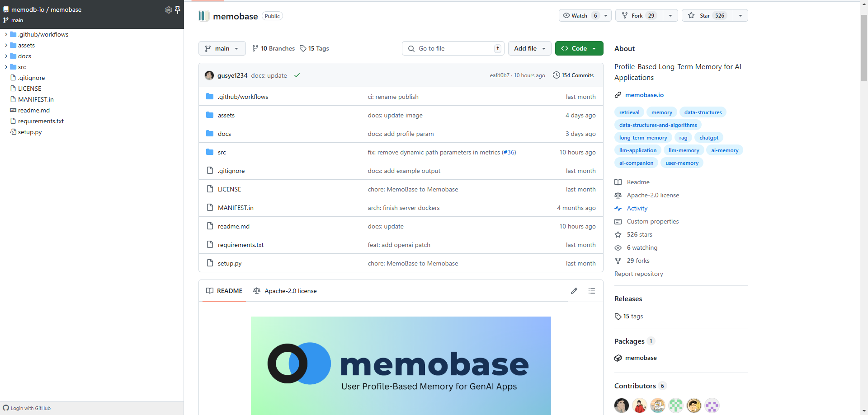Click the commit status green checkmark

[x=297, y=75]
